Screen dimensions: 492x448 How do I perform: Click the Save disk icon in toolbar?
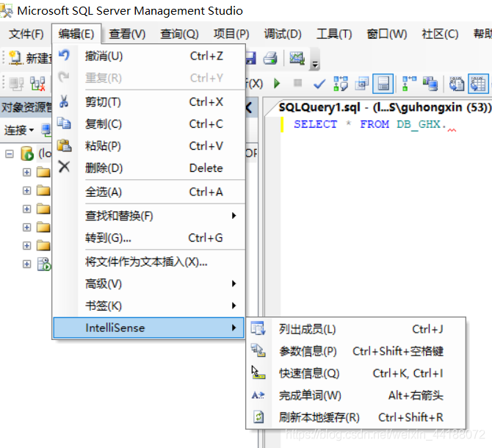250,58
